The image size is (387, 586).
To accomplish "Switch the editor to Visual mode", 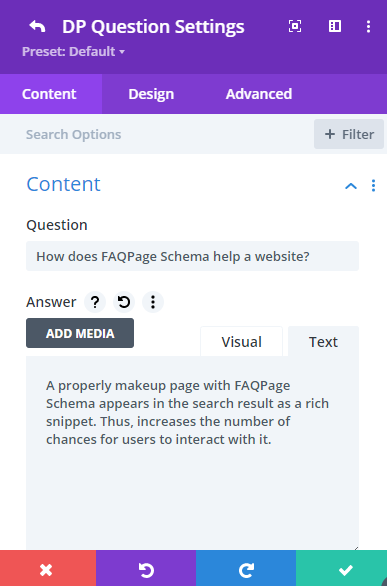I will coord(242,342).
